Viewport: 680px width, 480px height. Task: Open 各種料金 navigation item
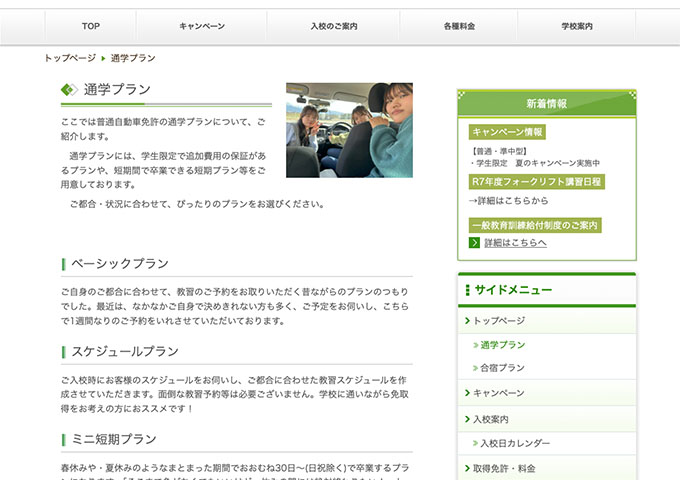pyautogui.click(x=459, y=26)
